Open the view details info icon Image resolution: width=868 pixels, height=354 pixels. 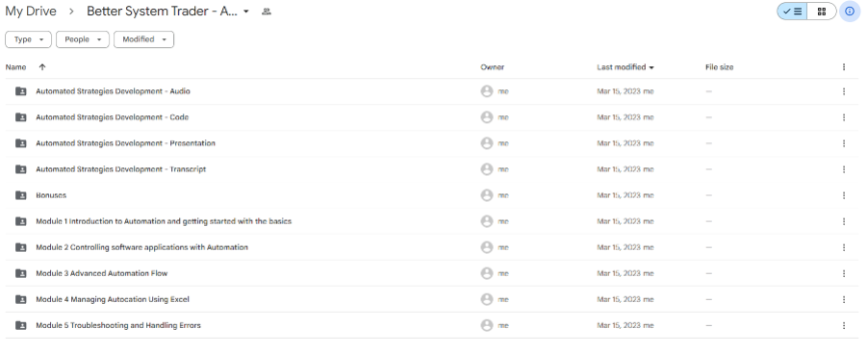pos(850,12)
